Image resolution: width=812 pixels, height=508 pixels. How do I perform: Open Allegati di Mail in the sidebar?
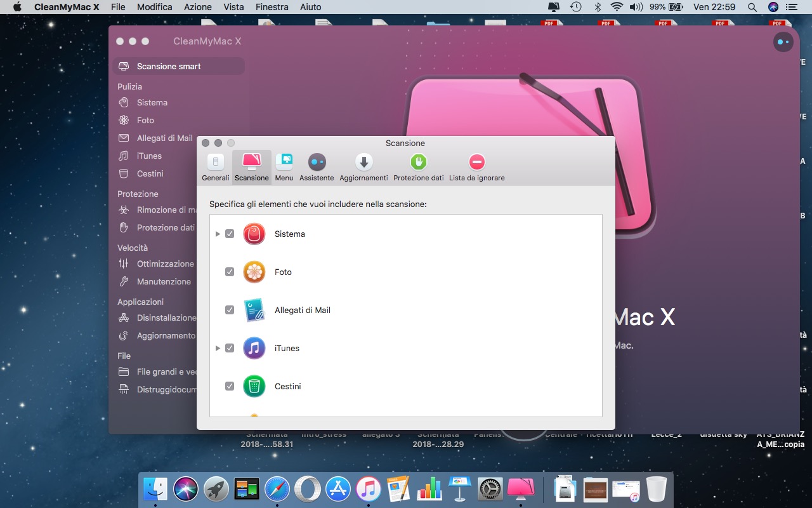(155, 138)
